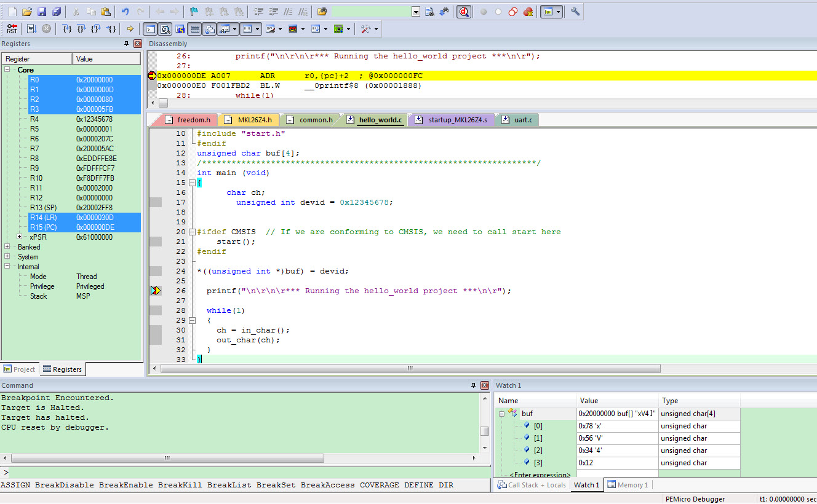Open the Project panel tab
This screenshot has height=504, width=817.
tap(19, 369)
